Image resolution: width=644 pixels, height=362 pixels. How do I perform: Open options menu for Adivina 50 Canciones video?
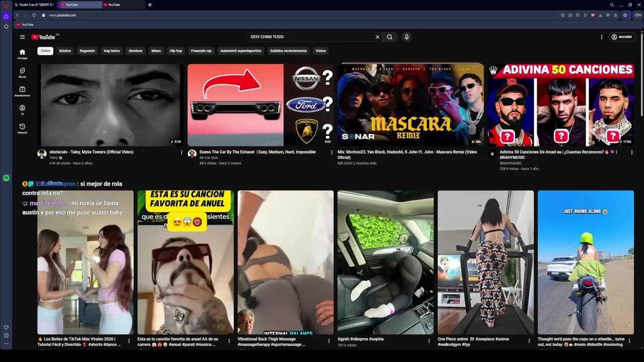(x=632, y=152)
